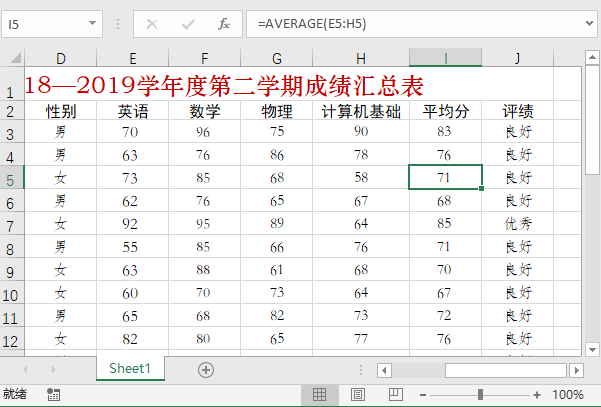Open the Insert Function fx dialog

tap(223, 24)
